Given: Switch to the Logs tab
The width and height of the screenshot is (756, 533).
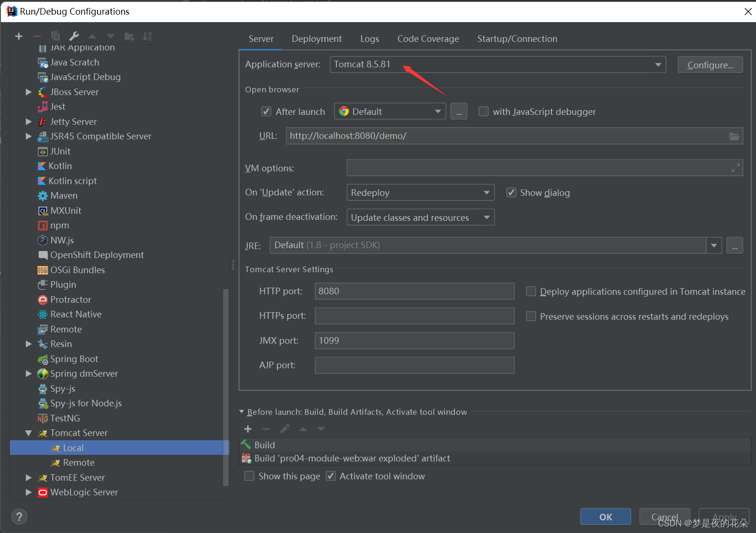Looking at the screenshot, I should tap(370, 39).
